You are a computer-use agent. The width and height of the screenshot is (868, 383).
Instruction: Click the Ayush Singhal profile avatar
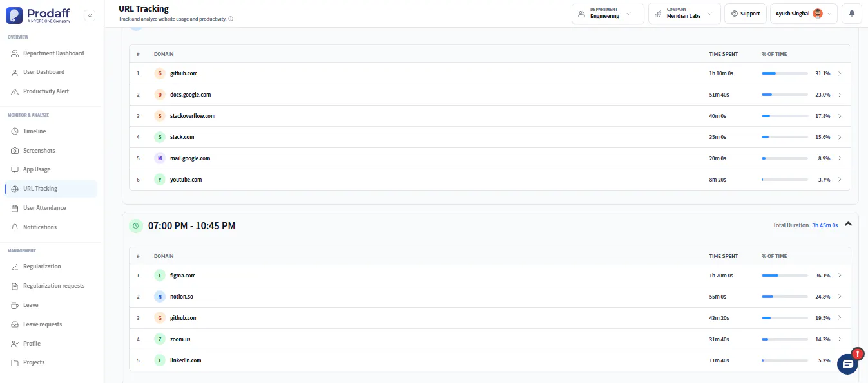click(818, 14)
